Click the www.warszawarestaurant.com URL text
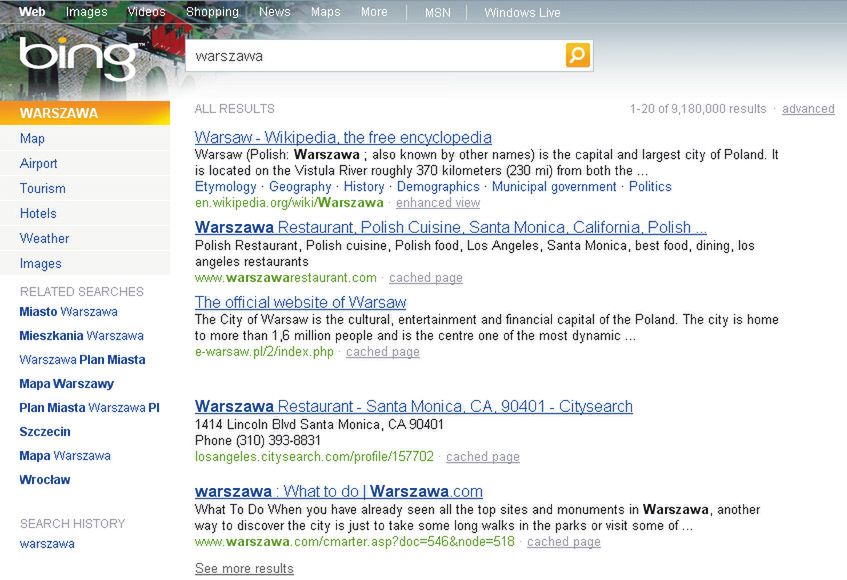 (285, 278)
